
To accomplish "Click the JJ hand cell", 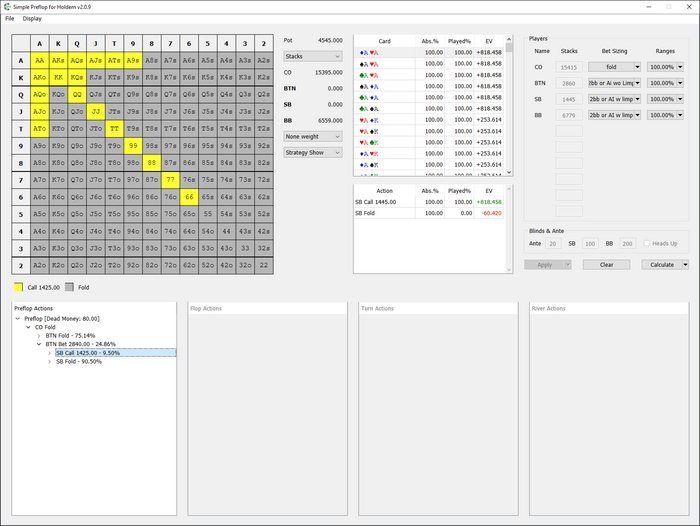I will click(97, 112).
